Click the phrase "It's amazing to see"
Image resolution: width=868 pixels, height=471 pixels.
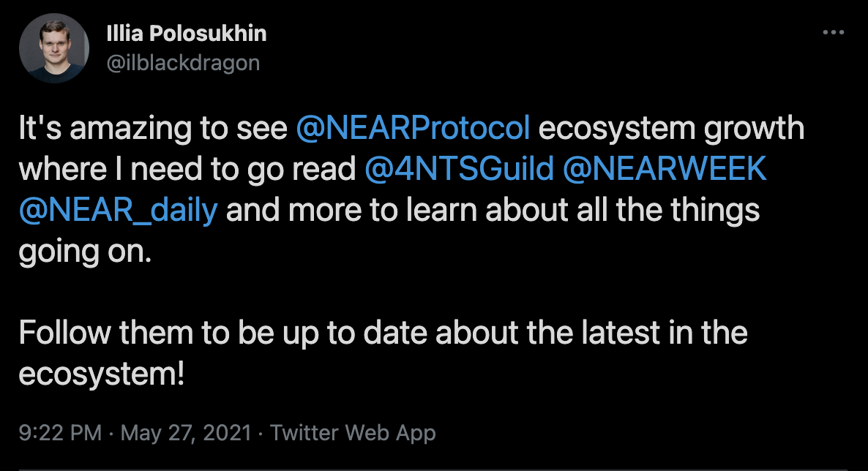pyautogui.click(x=152, y=129)
